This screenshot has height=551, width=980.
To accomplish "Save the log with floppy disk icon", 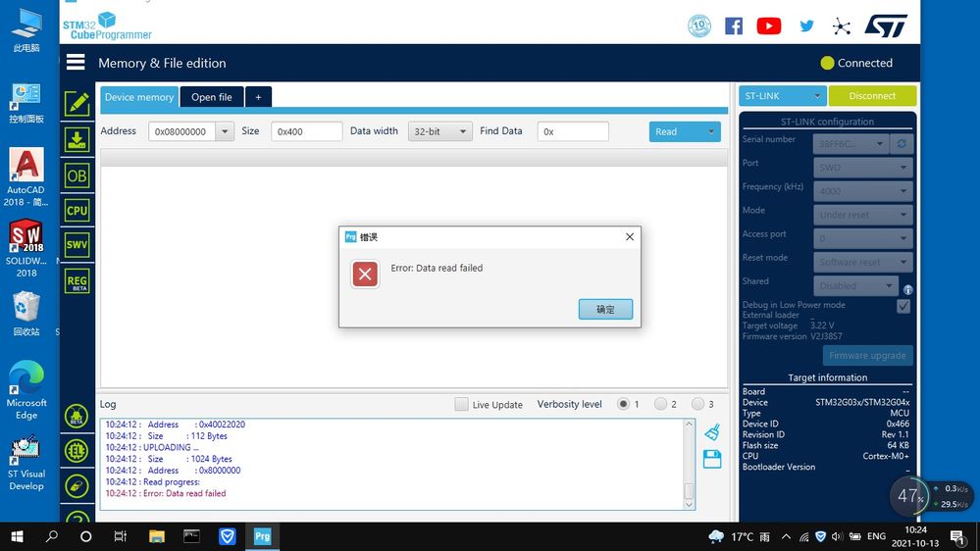I will [x=712, y=459].
